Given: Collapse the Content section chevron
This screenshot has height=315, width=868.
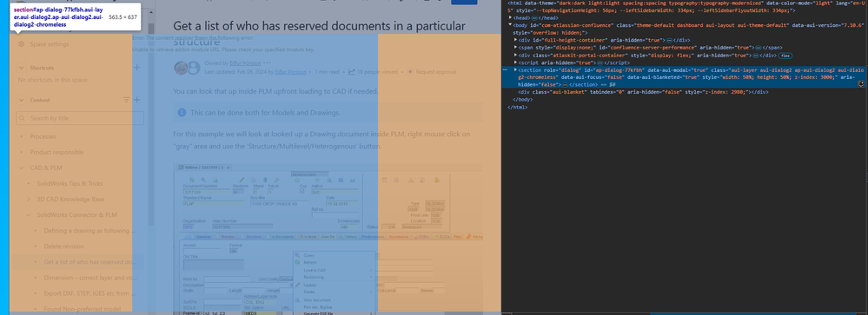Looking at the screenshot, I should tap(22, 100).
